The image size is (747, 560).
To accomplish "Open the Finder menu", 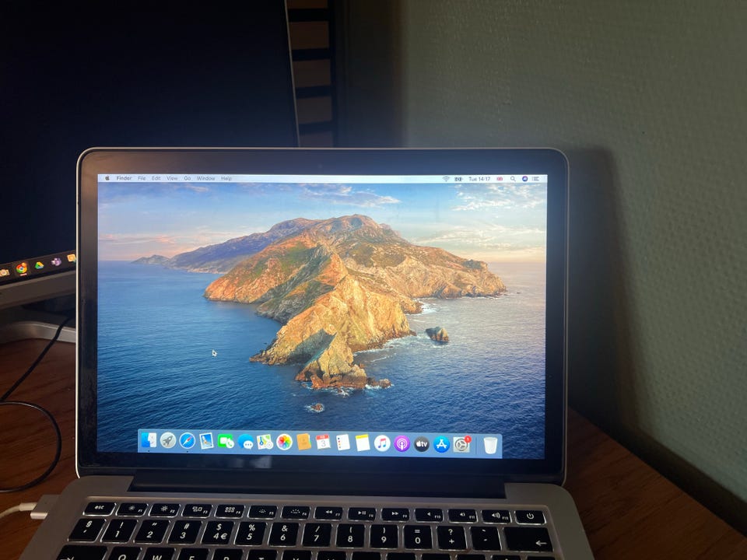I will 124,178.
